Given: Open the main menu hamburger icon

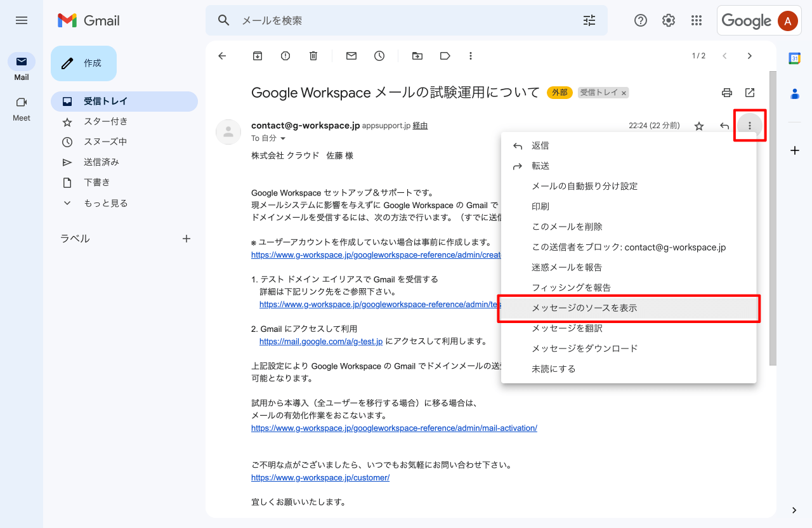Looking at the screenshot, I should coord(22,20).
